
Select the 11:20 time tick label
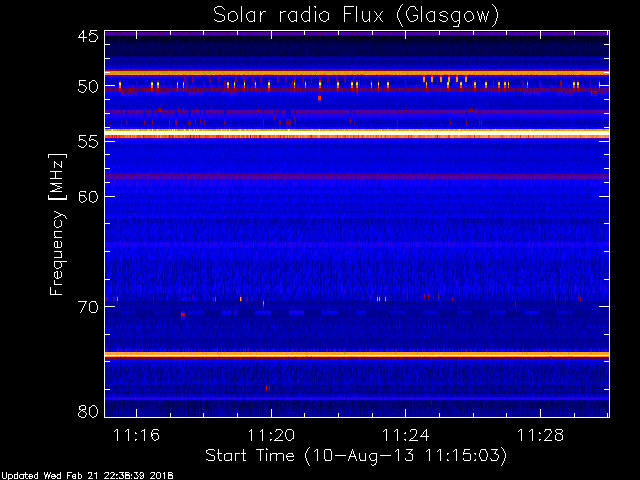click(270, 435)
